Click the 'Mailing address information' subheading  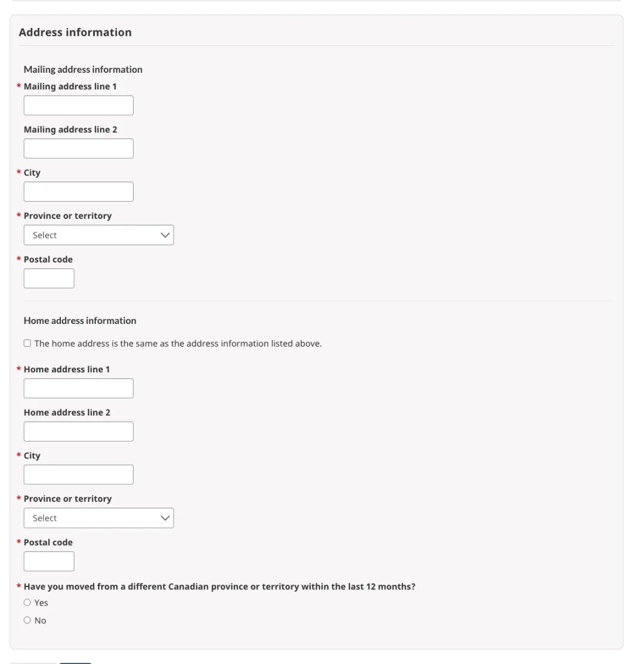point(83,69)
